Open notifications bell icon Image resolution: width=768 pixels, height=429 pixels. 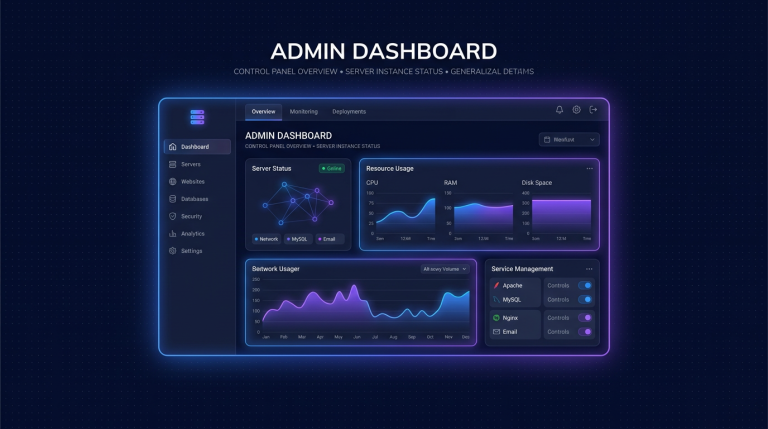click(x=559, y=110)
